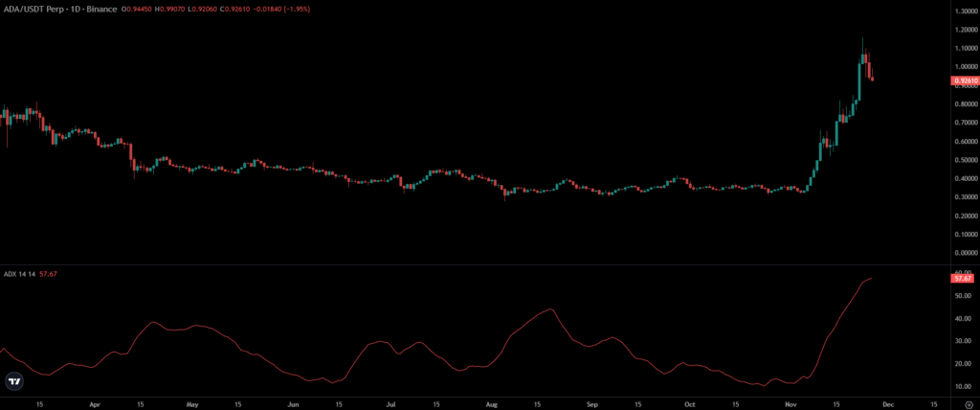Click the 1.20000 price axis label

click(966, 30)
